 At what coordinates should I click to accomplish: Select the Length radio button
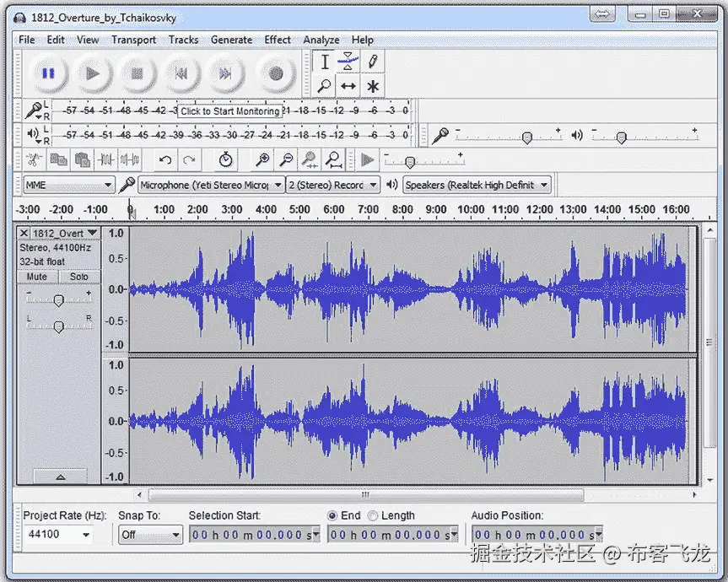point(374,515)
